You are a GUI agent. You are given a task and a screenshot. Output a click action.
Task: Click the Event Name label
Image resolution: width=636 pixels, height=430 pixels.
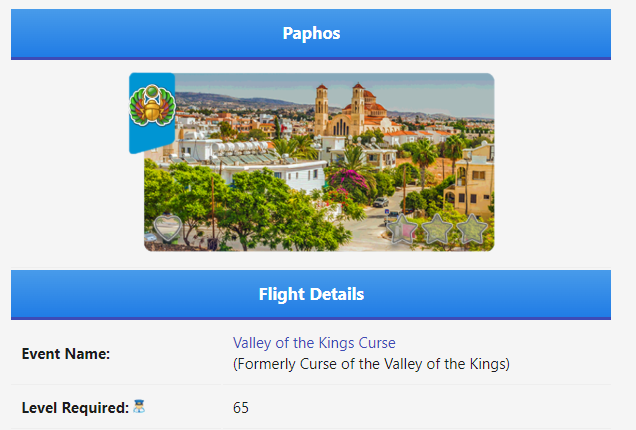coord(65,354)
